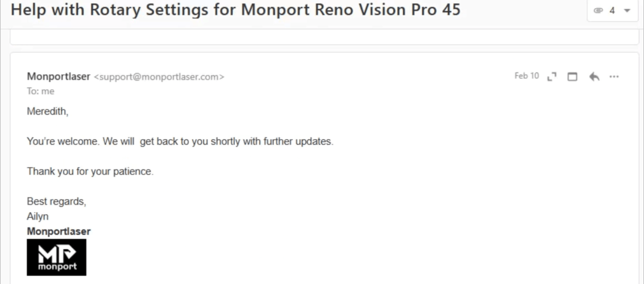Expand the collapsed previous message above

tap(325, 37)
